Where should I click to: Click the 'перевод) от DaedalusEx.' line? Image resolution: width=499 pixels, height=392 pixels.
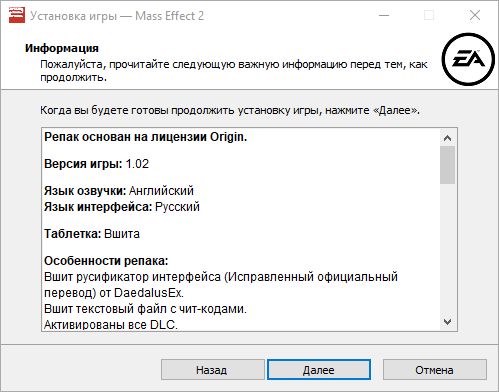pyautogui.click(x=114, y=293)
